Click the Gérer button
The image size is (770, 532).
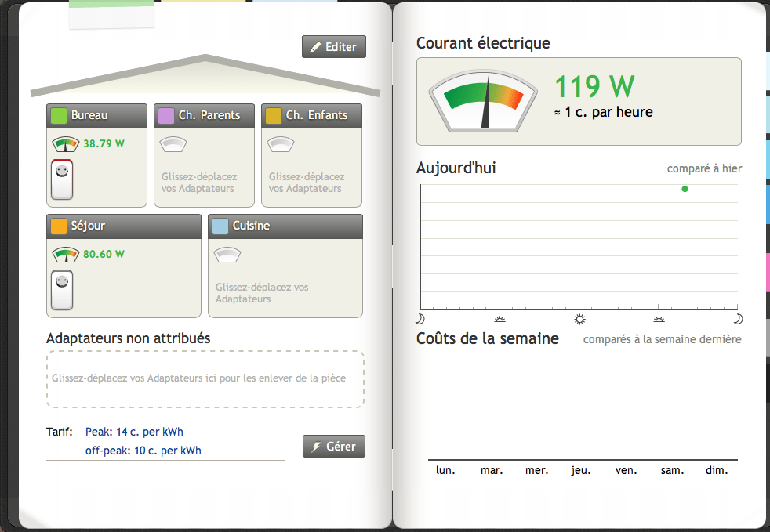click(334, 446)
